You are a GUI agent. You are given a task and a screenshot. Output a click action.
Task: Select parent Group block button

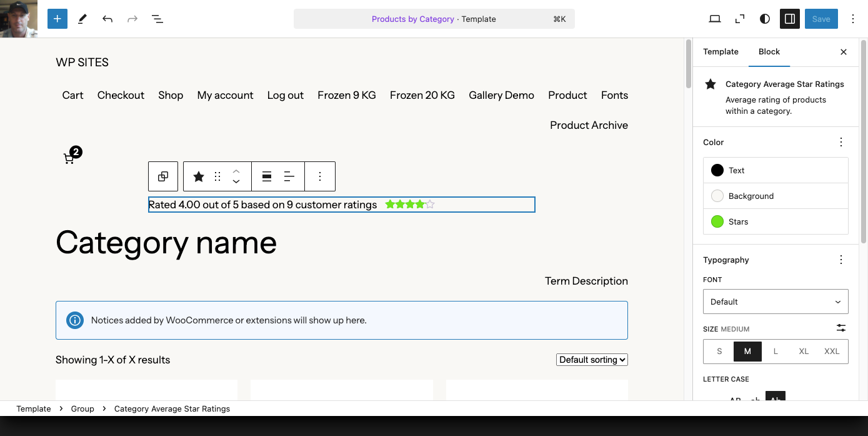[163, 176]
